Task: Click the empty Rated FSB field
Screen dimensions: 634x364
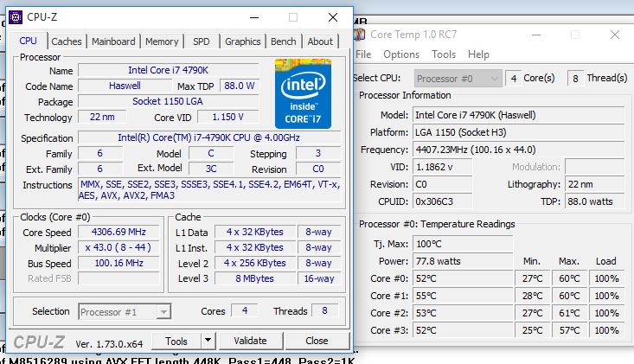Action: tap(118, 278)
